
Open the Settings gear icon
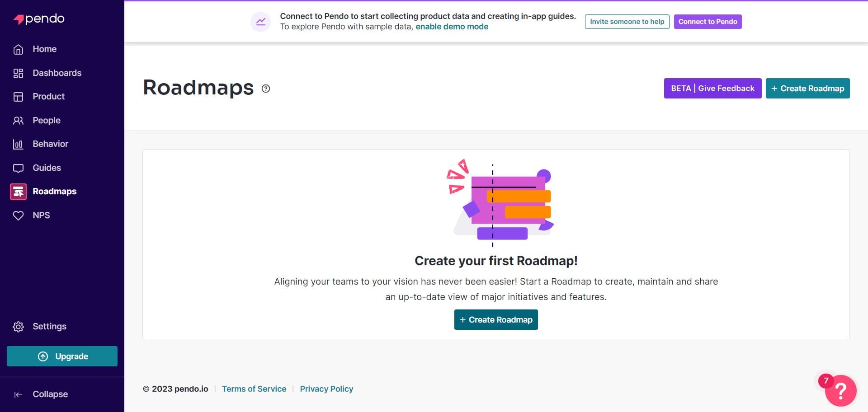[x=18, y=326]
